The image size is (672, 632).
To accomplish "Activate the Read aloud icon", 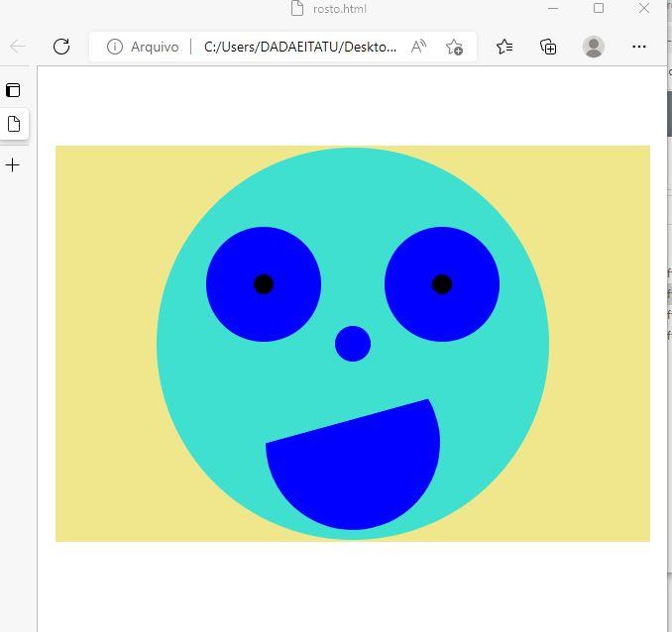I will coord(418,47).
